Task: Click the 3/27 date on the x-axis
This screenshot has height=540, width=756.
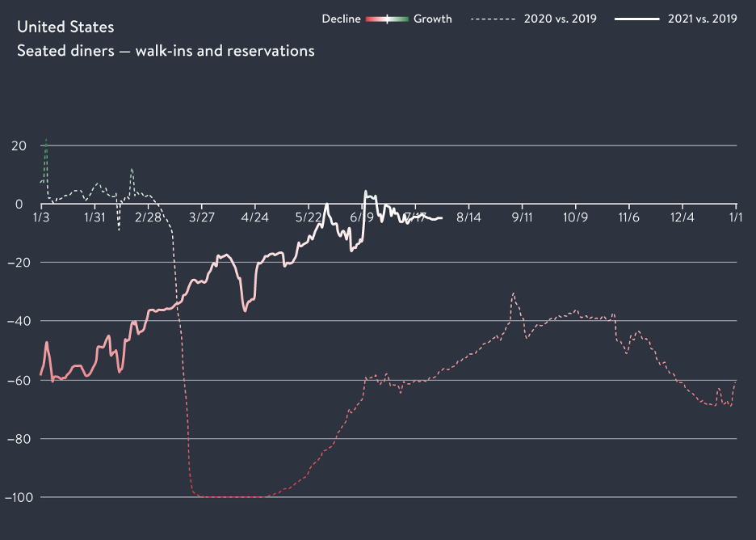Action: [201, 217]
